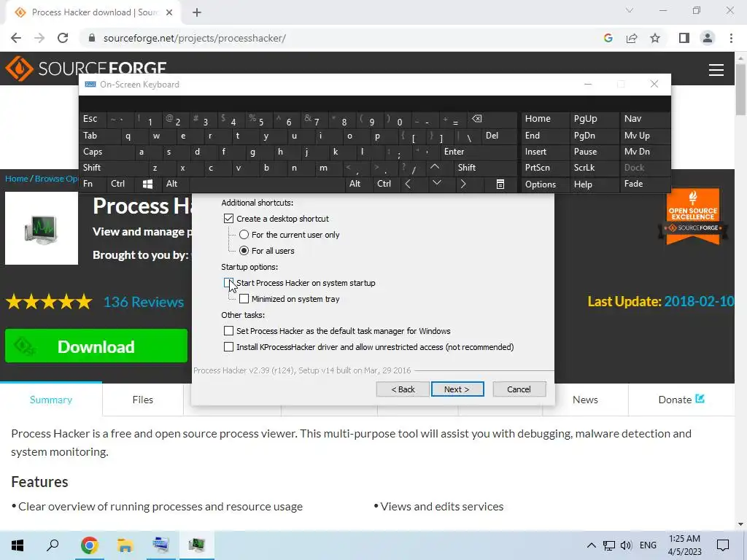Click the five-star rating
The image size is (747, 560).
coord(49,302)
